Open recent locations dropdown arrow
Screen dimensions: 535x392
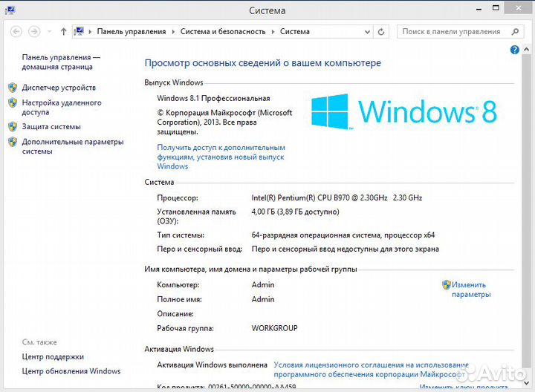[50, 32]
